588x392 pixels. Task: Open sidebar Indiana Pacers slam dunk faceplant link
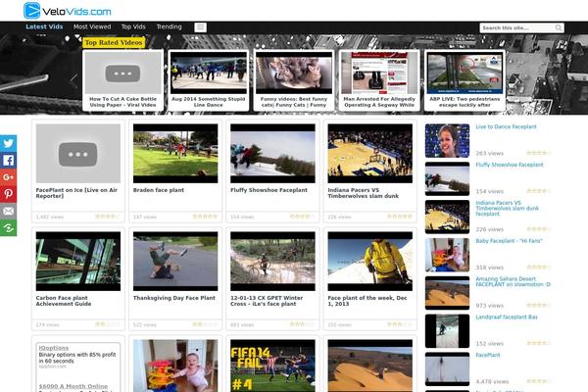507,208
